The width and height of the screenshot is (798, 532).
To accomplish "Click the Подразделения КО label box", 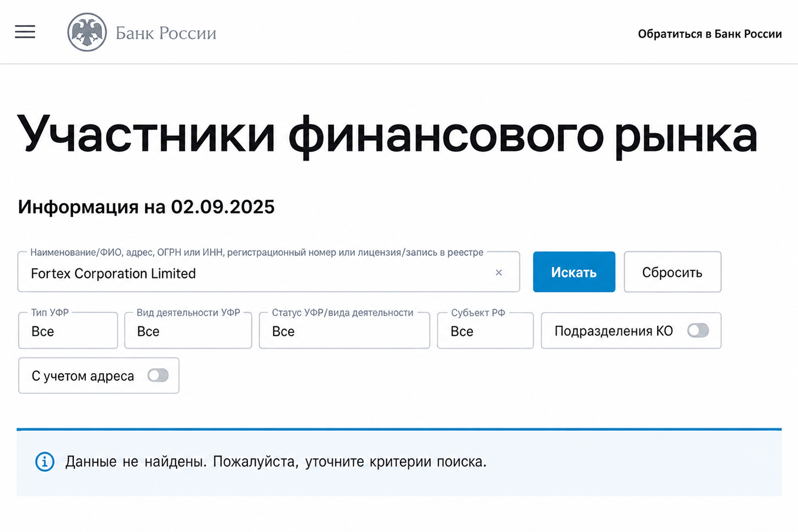I will click(x=631, y=330).
